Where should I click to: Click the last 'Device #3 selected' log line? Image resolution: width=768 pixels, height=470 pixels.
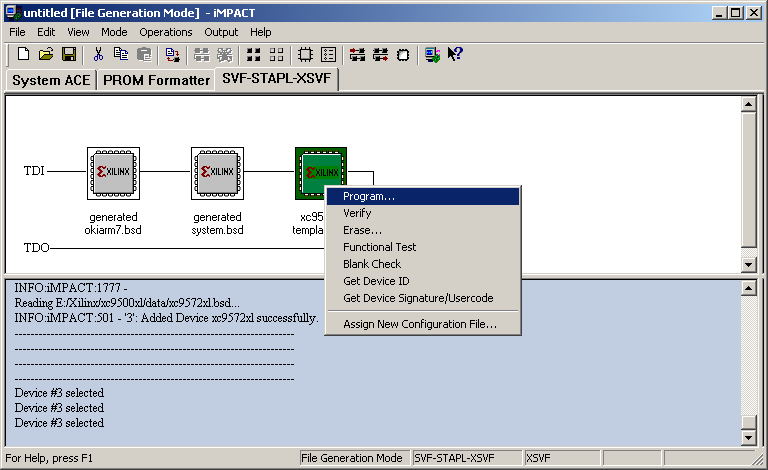click(59, 423)
